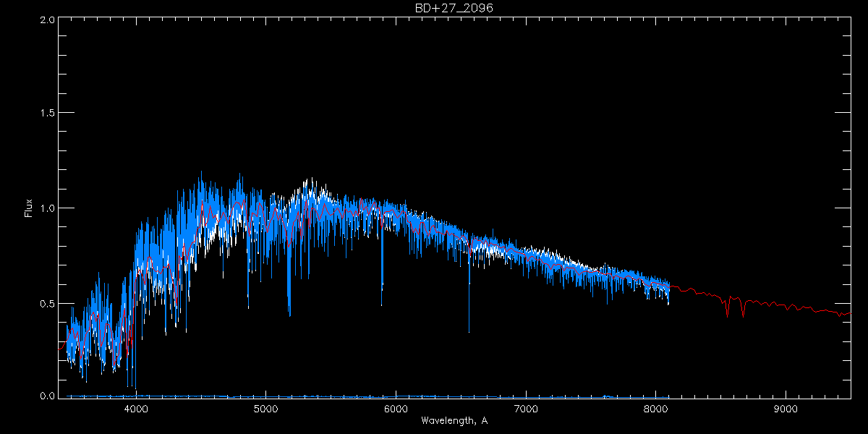The image size is (868, 434).
Task: Click the 'Wavelength, A' x-axis label
Action: click(x=454, y=420)
